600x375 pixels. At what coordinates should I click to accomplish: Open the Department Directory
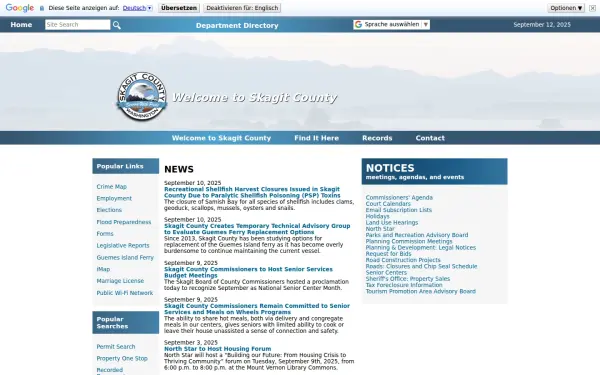(237, 26)
